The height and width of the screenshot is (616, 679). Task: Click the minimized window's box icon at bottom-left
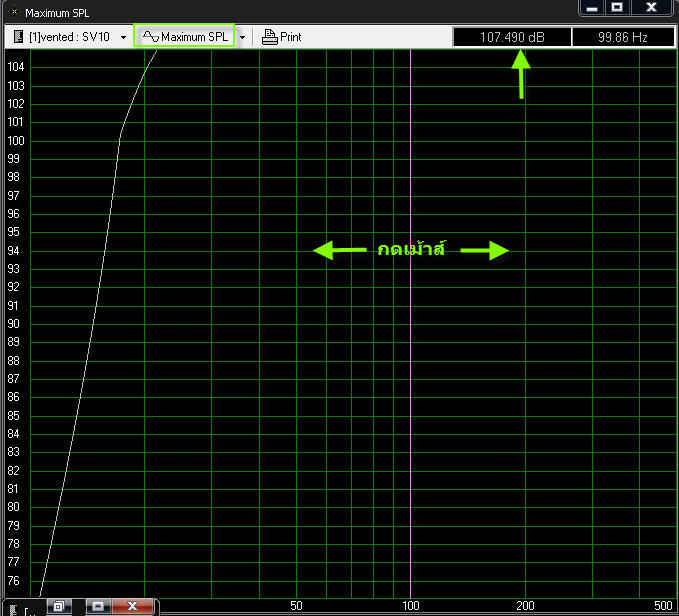point(13,610)
